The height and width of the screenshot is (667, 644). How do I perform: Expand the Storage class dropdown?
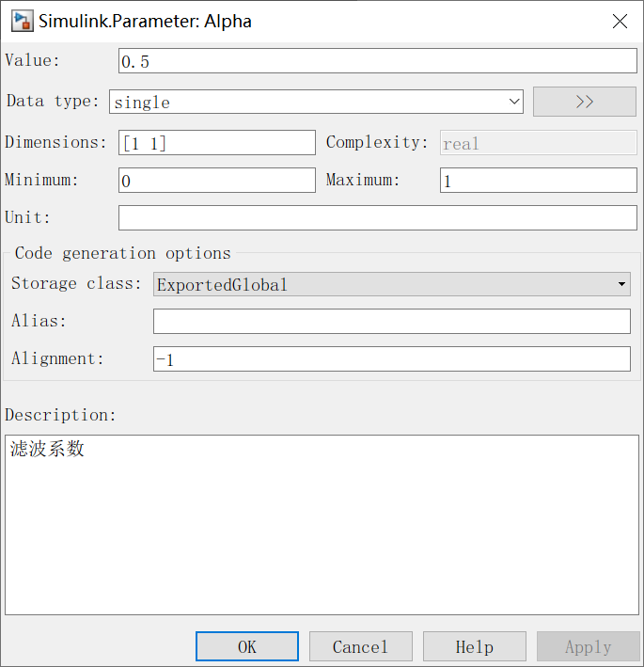(391, 284)
